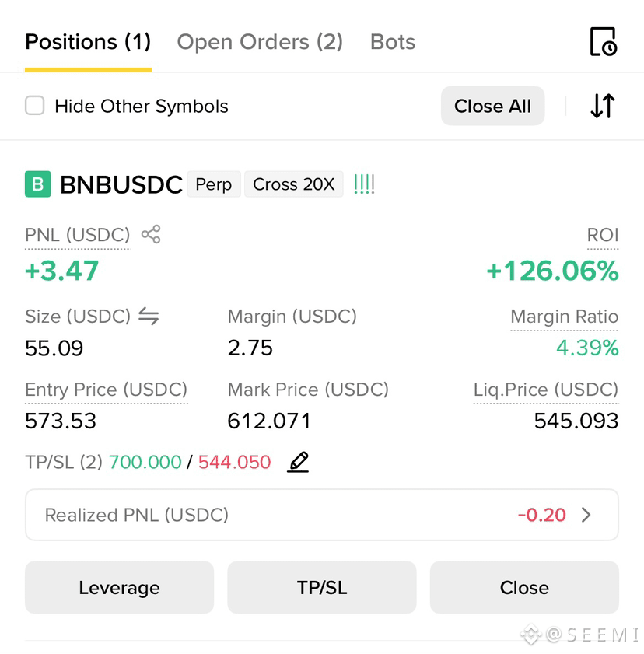The height and width of the screenshot is (654, 644).
Task: Tap the BNBUSDC symbol name
Action: pyautogui.click(x=121, y=184)
